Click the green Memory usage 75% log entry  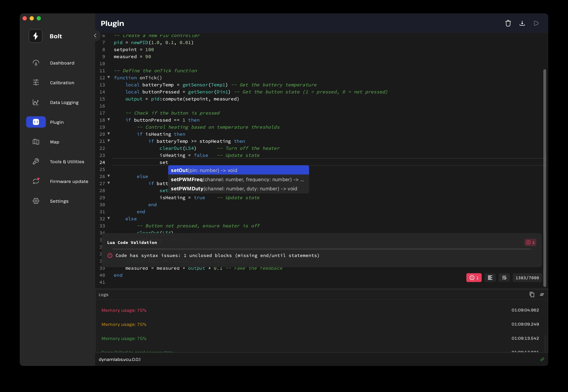[124, 338]
